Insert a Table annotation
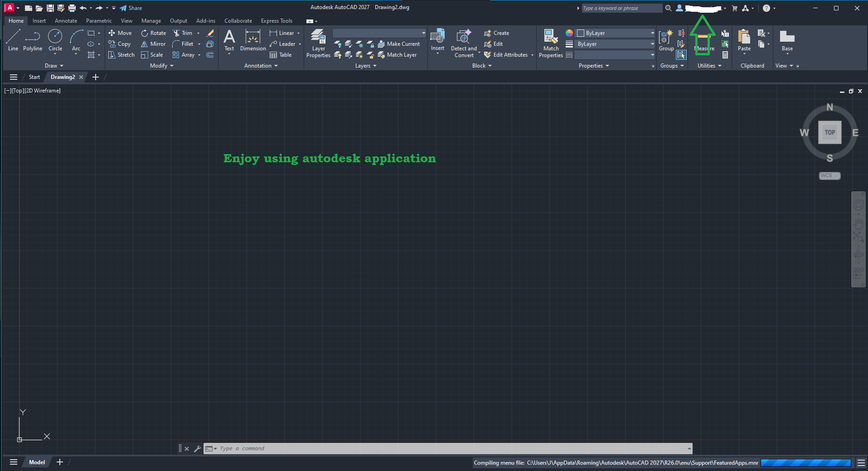 click(281, 55)
